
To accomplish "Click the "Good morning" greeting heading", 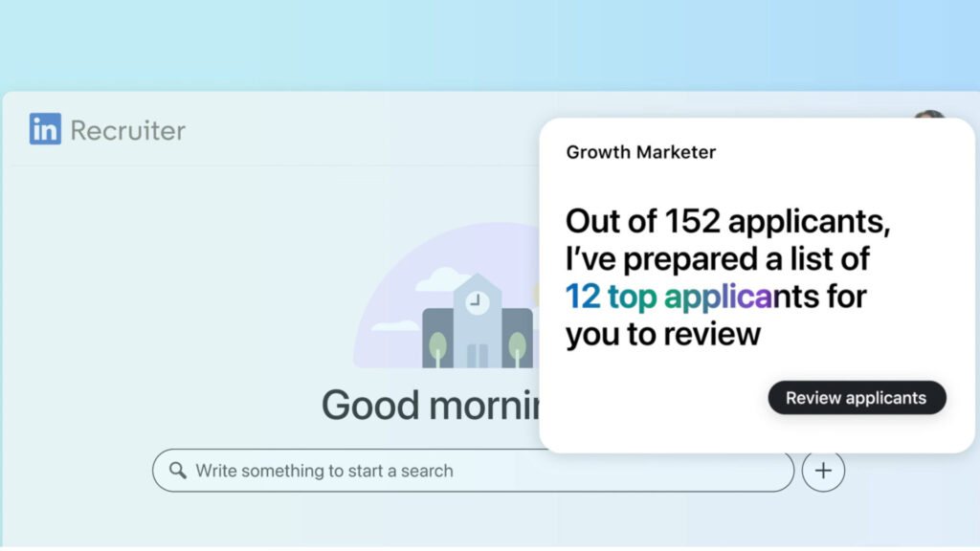I will pos(431,406).
